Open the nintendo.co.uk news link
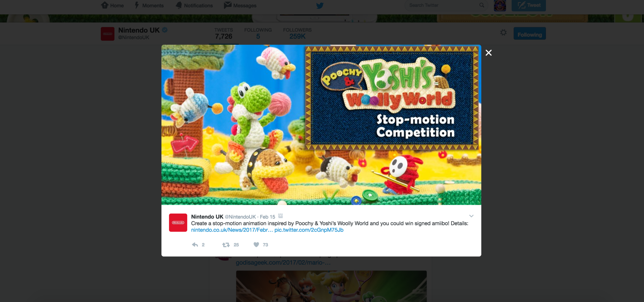Screen dimensions: 644x302 pos(232,230)
